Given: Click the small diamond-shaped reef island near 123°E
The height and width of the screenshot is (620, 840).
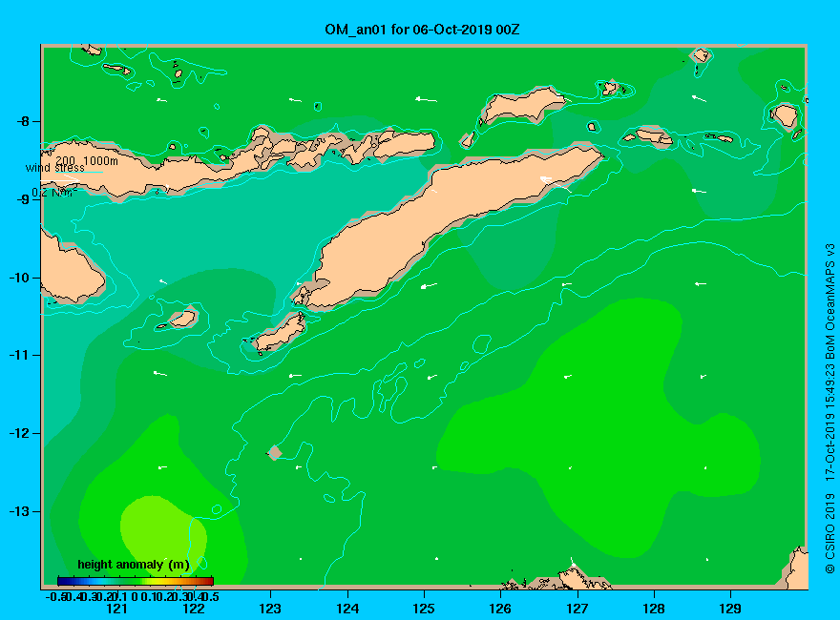Looking at the screenshot, I should [x=275, y=453].
